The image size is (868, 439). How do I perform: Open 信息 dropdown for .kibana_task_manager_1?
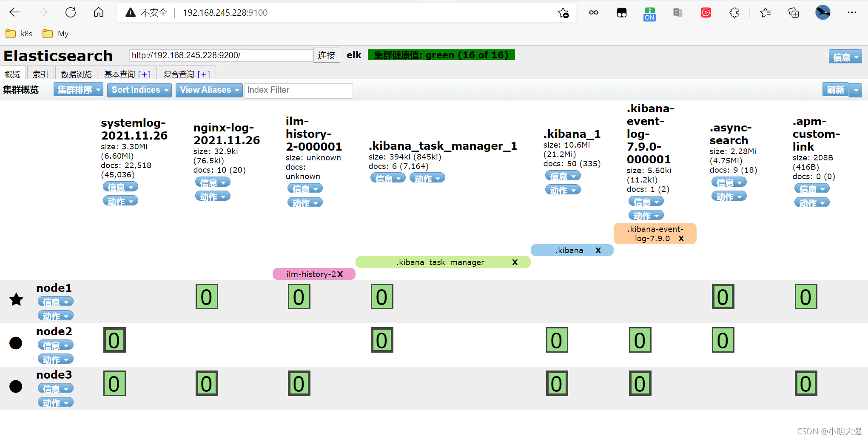388,178
